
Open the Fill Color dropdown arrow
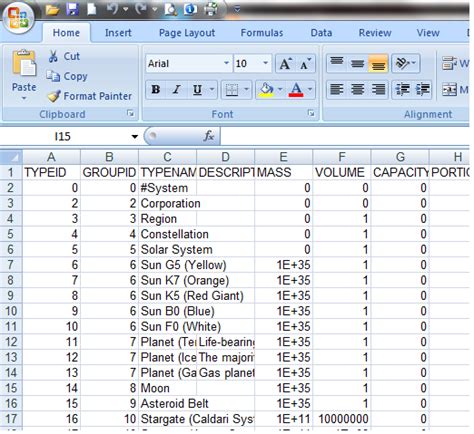(280, 89)
